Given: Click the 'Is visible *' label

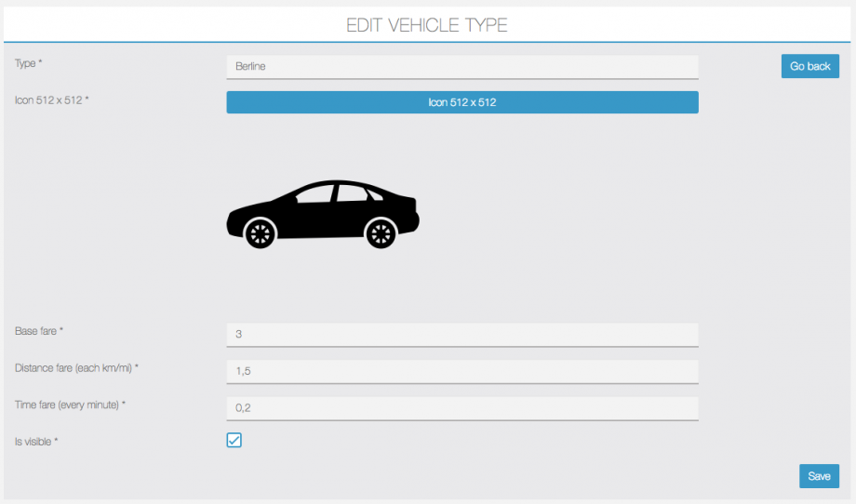Looking at the screenshot, I should coord(36,441).
